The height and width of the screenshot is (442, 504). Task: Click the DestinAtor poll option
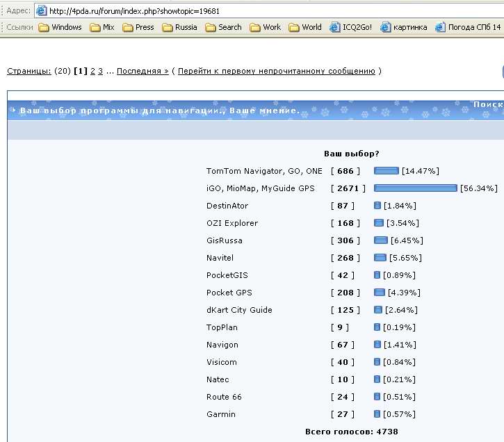[x=227, y=206]
